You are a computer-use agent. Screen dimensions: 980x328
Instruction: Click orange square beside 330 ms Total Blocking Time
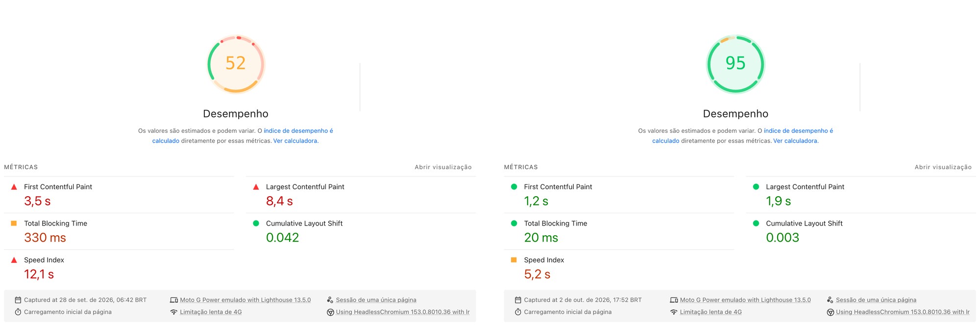pos(14,223)
